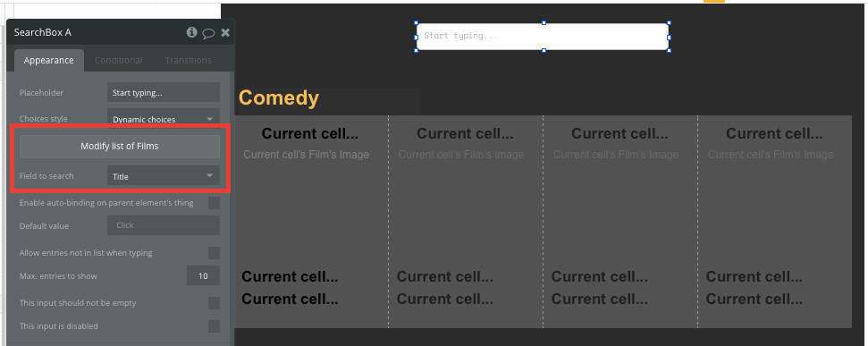Click the Default value expression box
Image resolution: width=868 pixels, height=346 pixels.
point(164,225)
